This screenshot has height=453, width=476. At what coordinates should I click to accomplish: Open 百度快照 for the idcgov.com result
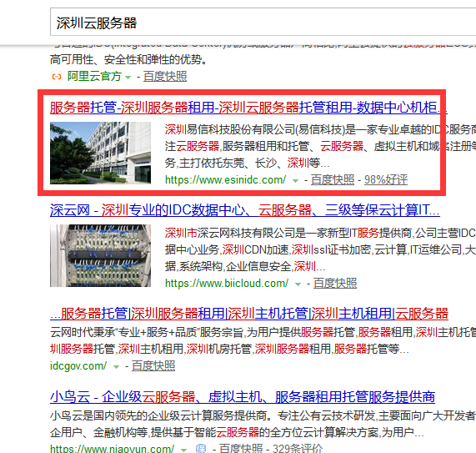tap(153, 365)
